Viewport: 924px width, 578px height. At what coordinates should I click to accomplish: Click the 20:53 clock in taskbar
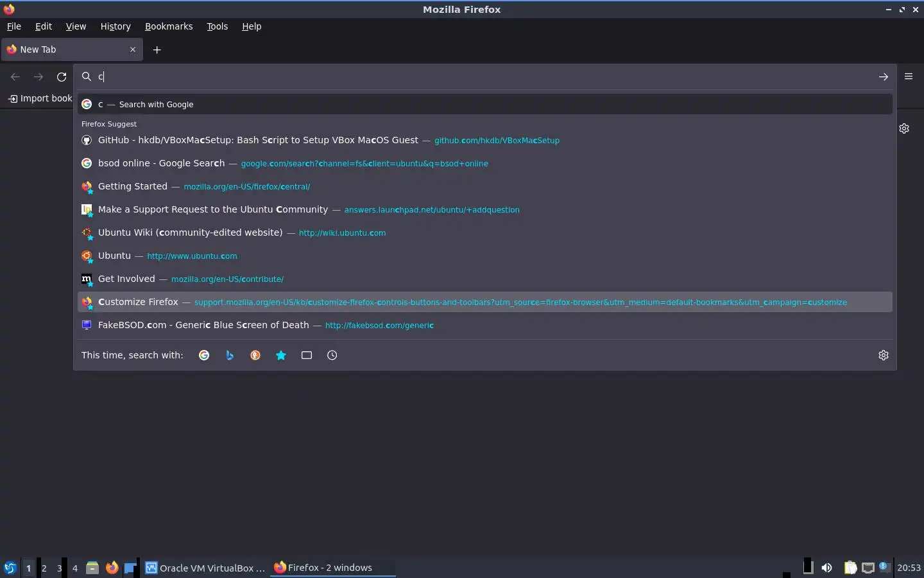pyautogui.click(x=909, y=568)
